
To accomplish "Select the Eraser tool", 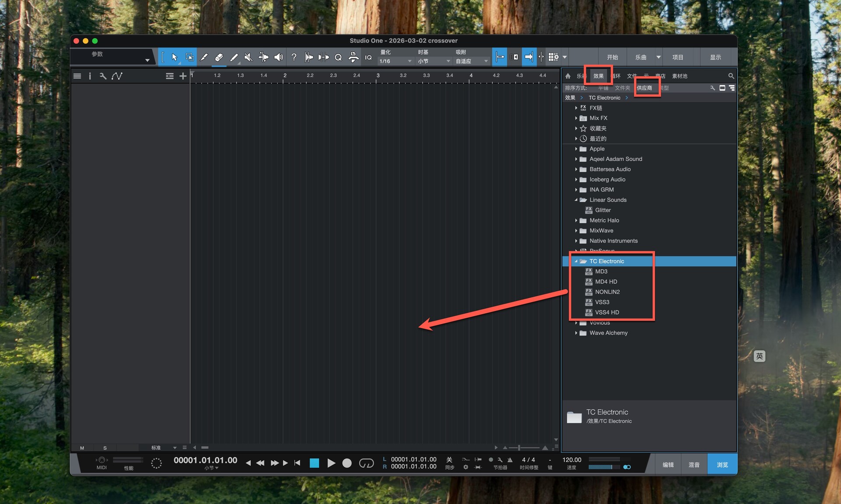I will tap(219, 57).
